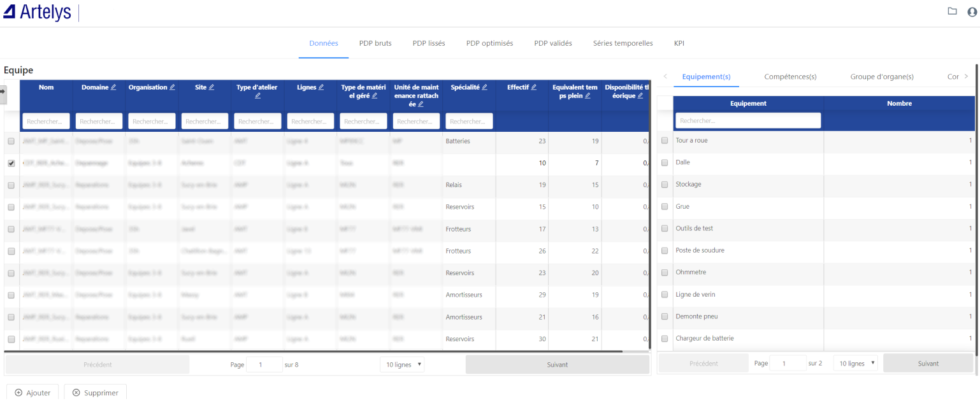The image size is (980, 403).
Task: Click Précédent in the Equipement table
Action: click(x=703, y=364)
